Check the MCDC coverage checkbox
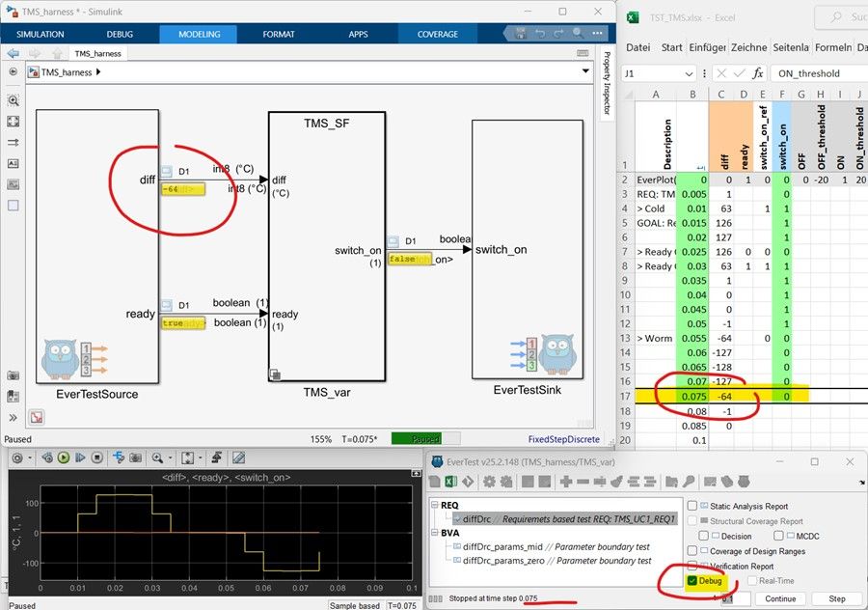 [x=778, y=536]
